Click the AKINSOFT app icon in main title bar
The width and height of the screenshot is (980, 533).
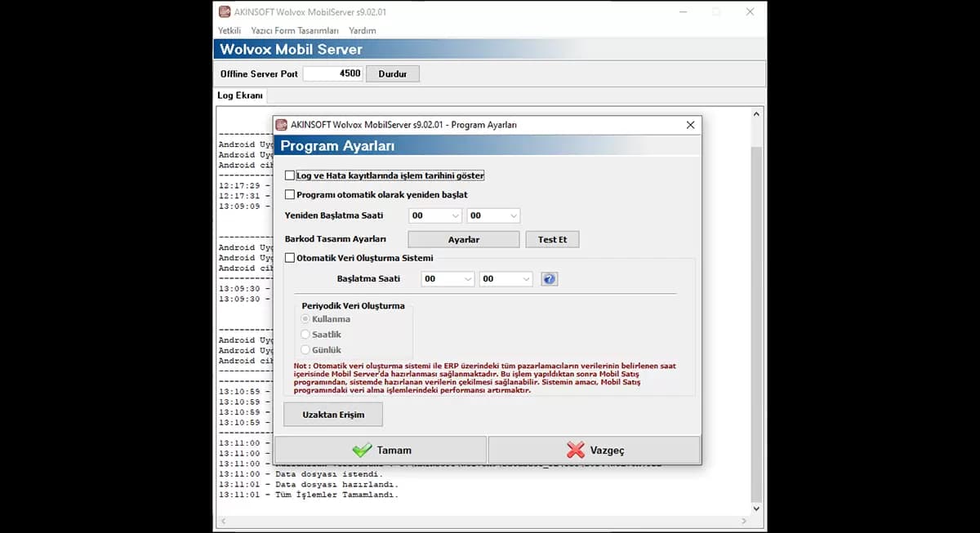click(x=225, y=11)
